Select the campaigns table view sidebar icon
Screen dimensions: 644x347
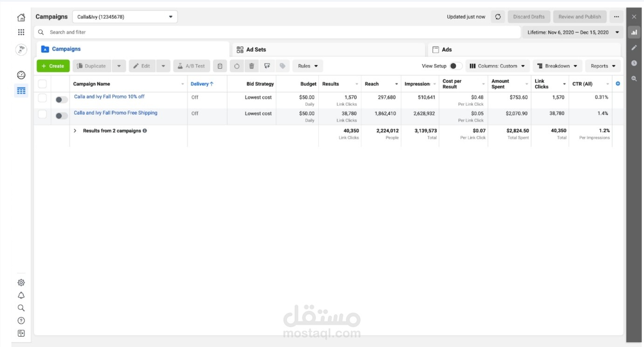21,91
